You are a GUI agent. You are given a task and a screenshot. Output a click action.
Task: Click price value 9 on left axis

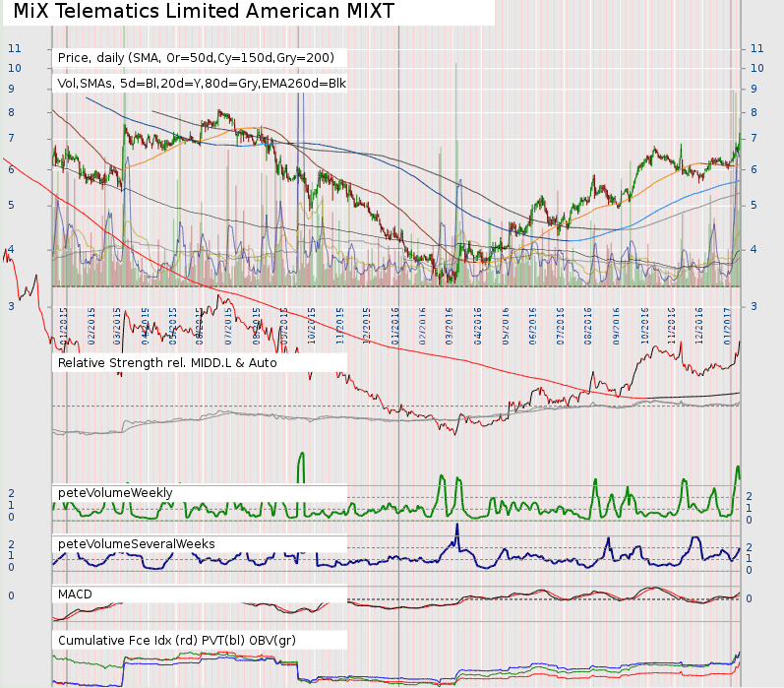11,89
